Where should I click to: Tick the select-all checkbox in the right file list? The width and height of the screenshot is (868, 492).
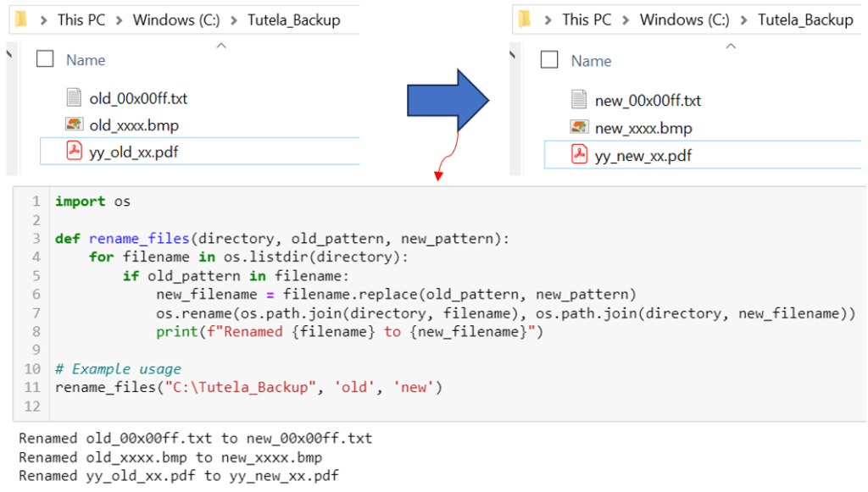coord(549,60)
